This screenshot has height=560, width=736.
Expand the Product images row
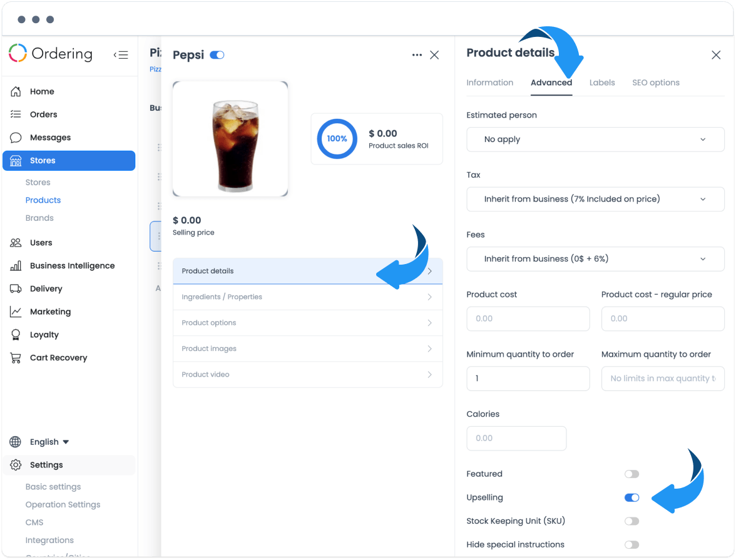click(x=307, y=349)
